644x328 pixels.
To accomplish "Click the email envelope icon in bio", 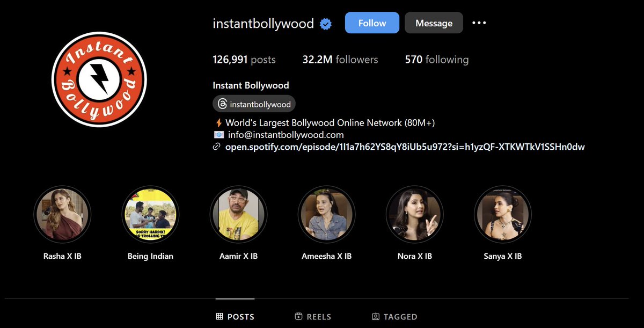I will pyautogui.click(x=218, y=134).
